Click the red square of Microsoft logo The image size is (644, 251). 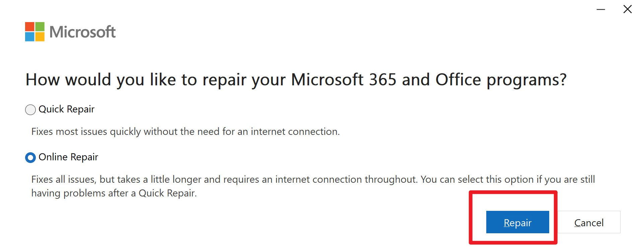[x=30, y=27]
